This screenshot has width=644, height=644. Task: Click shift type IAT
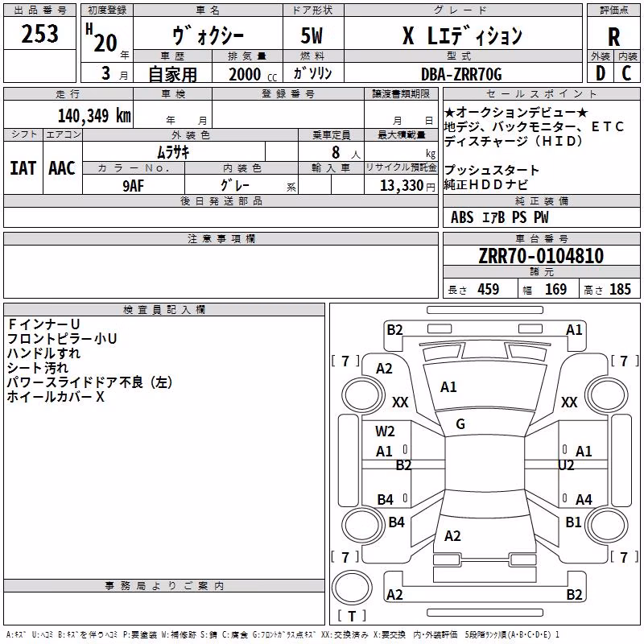click(x=23, y=168)
